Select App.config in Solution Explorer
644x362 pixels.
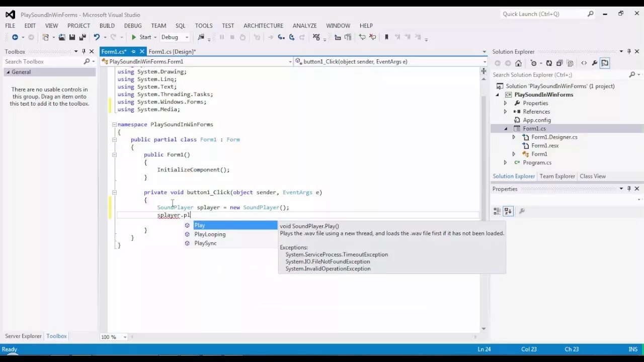pos(536,120)
